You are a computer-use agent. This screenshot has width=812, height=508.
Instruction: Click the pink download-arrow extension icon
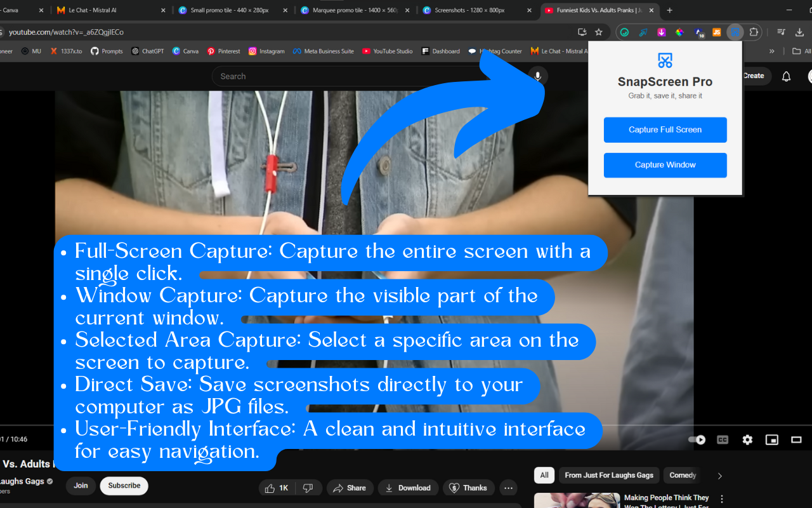(661, 32)
